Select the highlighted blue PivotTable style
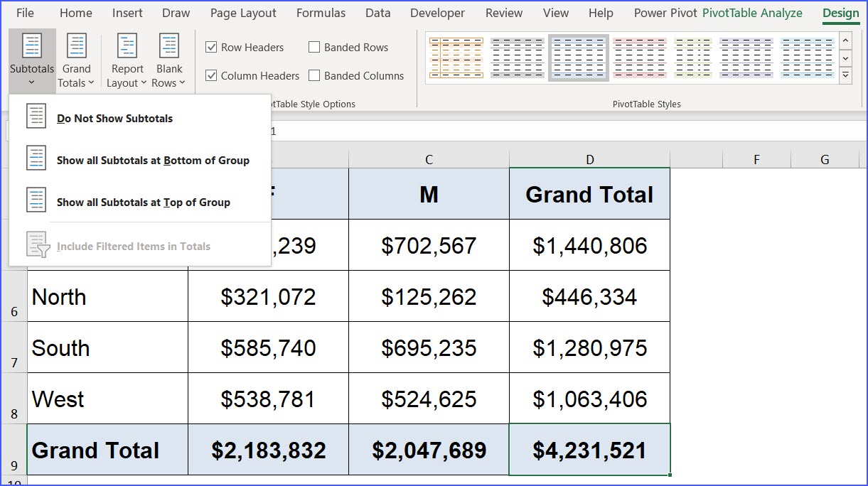Image resolution: width=868 pixels, height=486 pixels. coord(579,58)
